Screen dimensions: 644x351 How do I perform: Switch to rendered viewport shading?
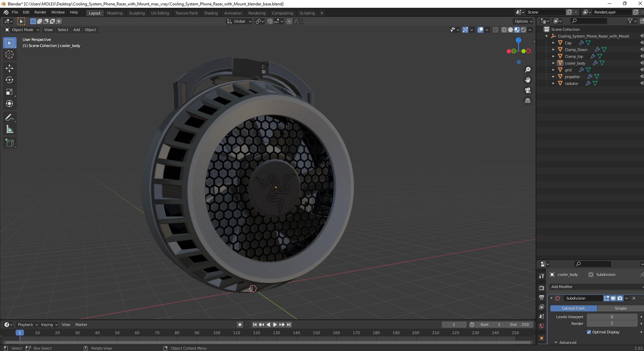click(523, 30)
